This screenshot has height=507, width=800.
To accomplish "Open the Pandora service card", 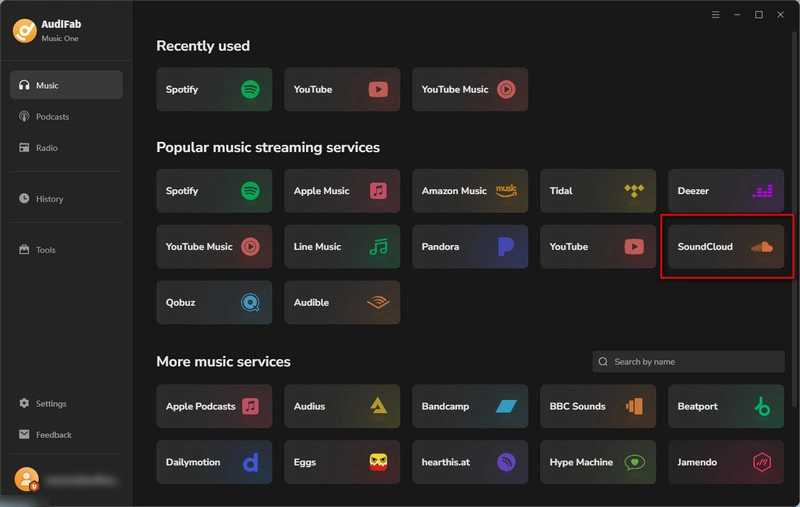I will click(470, 246).
